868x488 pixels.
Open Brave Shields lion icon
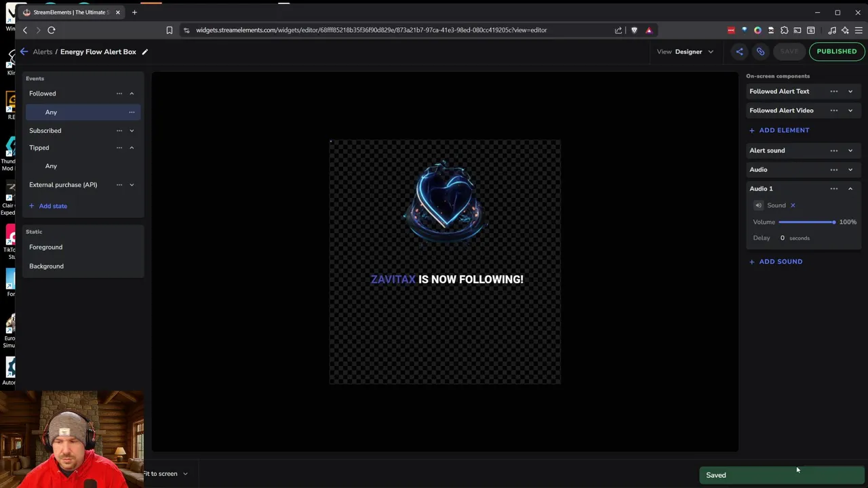pos(634,30)
